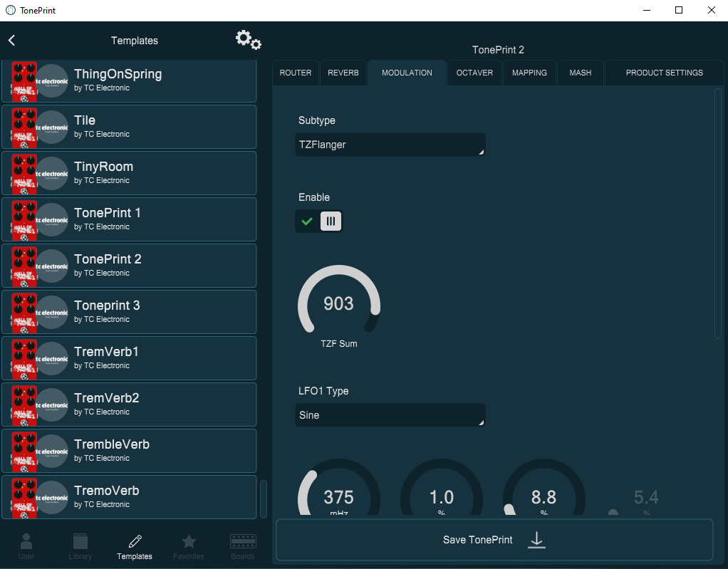Click the TonePrint app icon in title bar
Viewport: 728px width, 569px height.
(10, 10)
